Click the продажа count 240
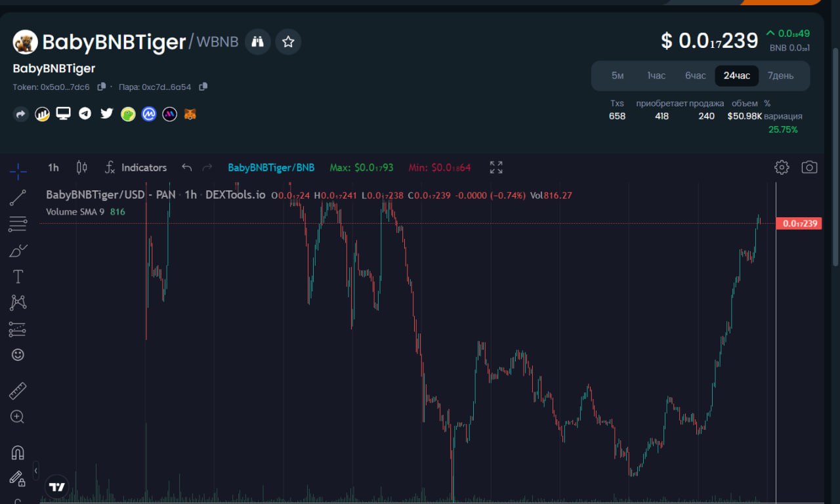 (x=706, y=116)
